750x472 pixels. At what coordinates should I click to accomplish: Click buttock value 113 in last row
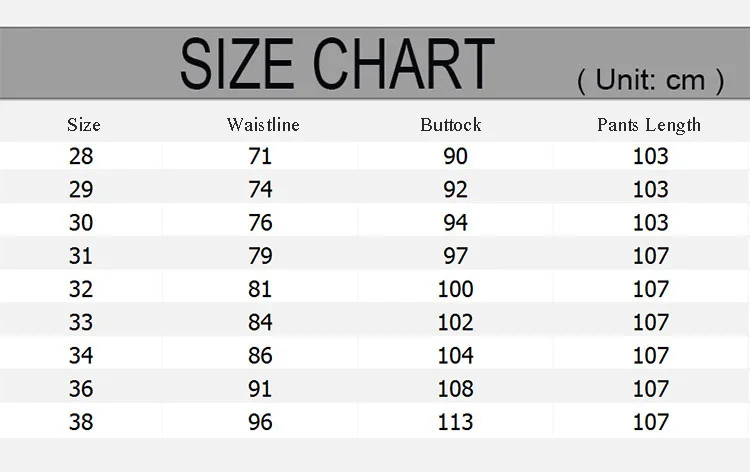(x=455, y=422)
